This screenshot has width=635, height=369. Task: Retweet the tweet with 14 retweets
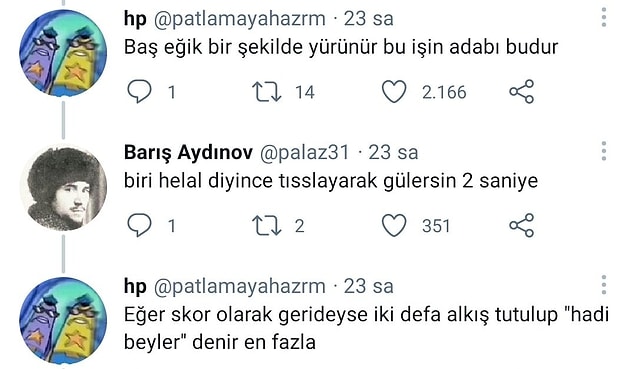coord(266,92)
